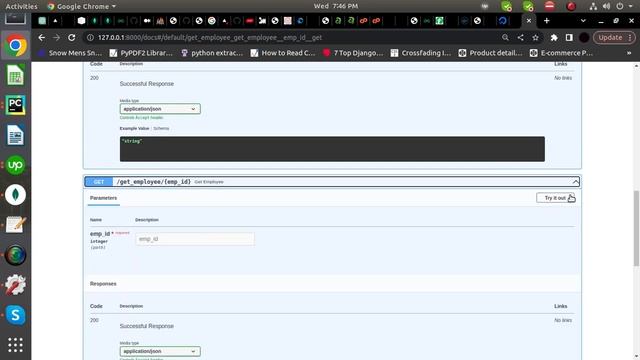This screenshot has height=360, width=640.
Task: Click the first green shield tray icon
Action: (x=507, y=6)
